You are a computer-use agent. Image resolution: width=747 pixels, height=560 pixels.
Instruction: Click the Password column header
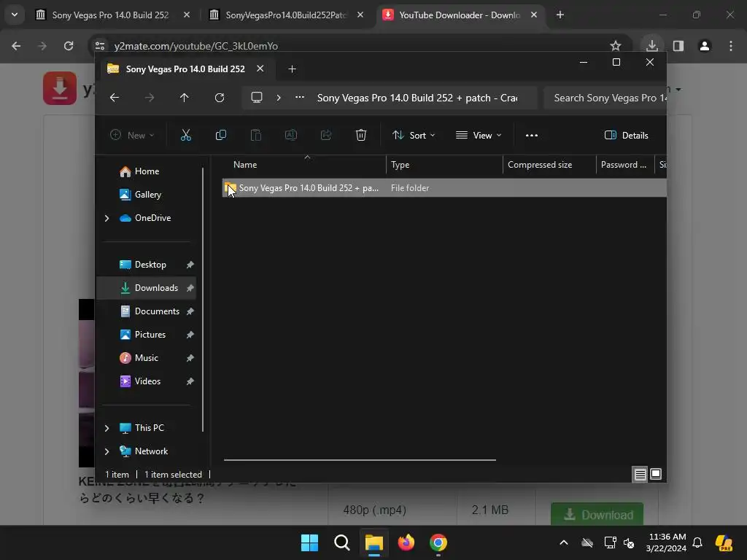tap(625, 165)
